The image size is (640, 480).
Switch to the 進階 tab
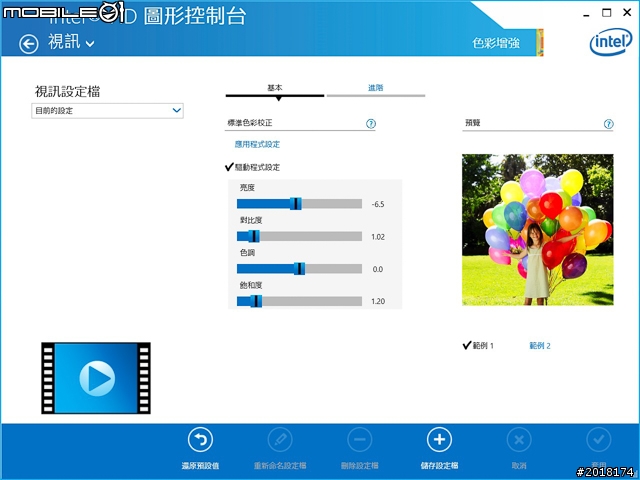pos(376,88)
